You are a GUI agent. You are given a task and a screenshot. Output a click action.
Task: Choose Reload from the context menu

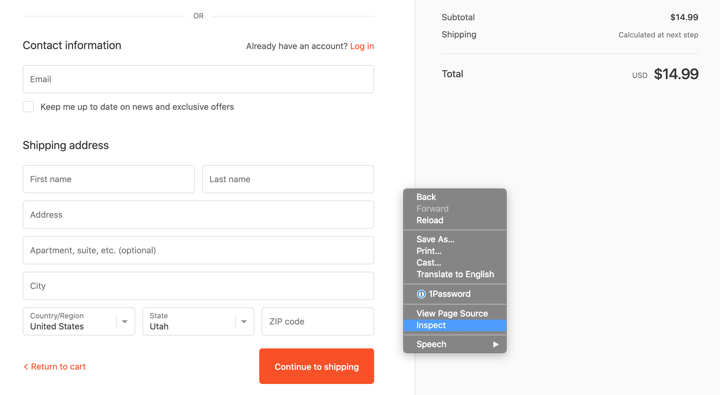coord(455,220)
